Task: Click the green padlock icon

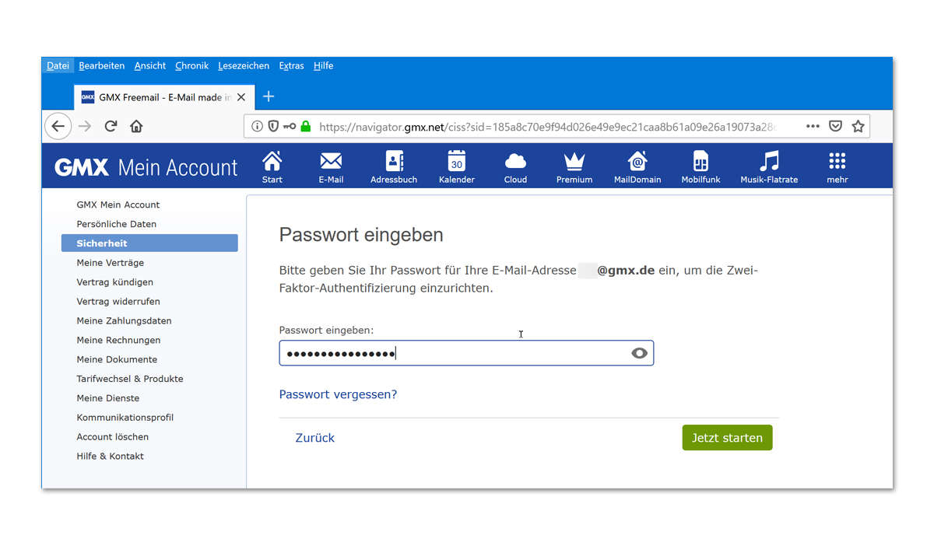Action: click(306, 126)
